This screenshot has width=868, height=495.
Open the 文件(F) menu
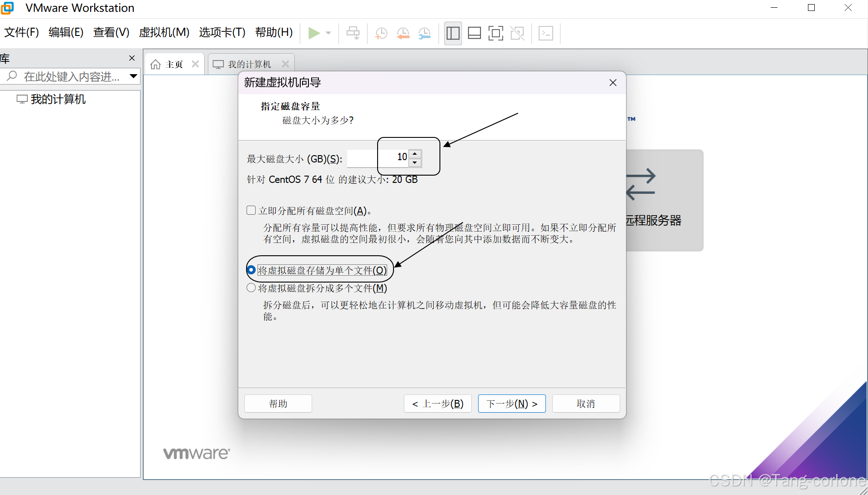pos(21,32)
